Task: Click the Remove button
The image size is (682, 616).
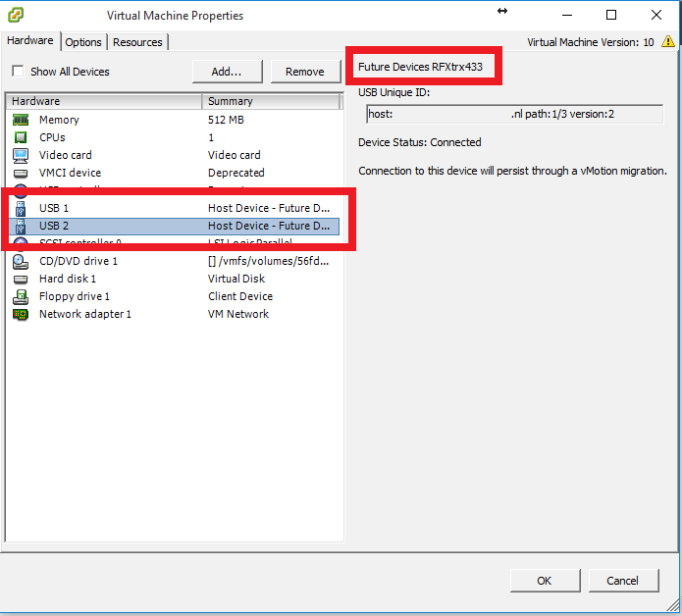Action: (305, 72)
